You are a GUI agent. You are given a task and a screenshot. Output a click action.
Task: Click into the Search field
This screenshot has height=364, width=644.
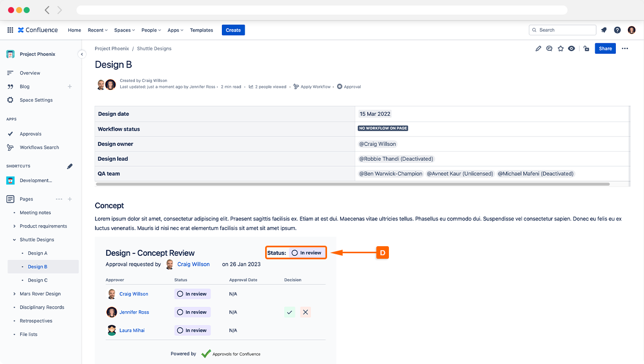coord(563,30)
